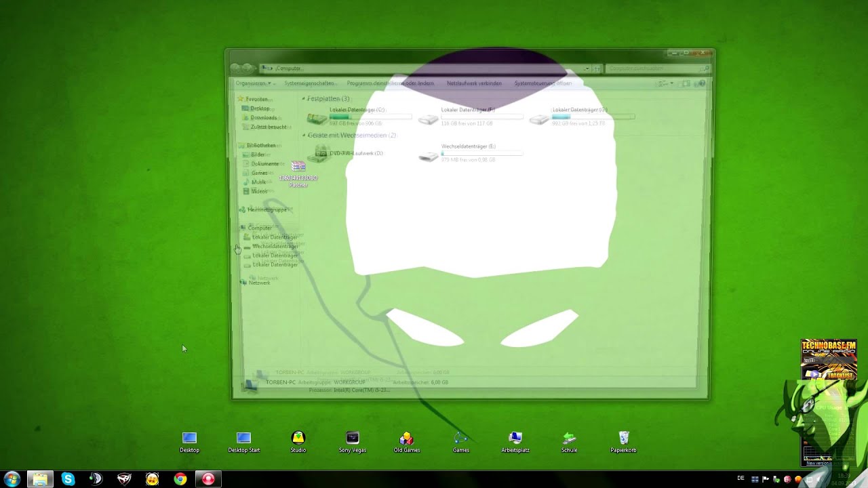This screenshot has height=488, width=868.
Task: Click the Explorer search box
Action: pos(658,68)
